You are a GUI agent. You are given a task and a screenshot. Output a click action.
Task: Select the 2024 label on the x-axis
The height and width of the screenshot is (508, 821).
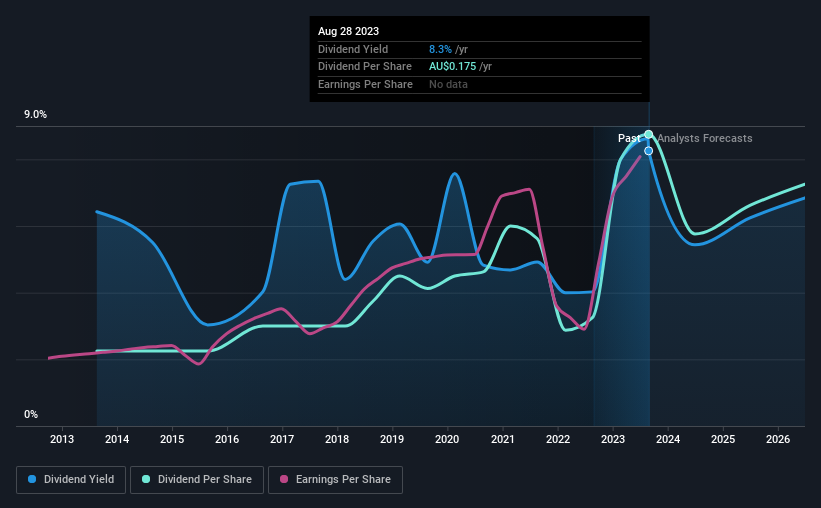pyautogui.click(x=668, y=439)
